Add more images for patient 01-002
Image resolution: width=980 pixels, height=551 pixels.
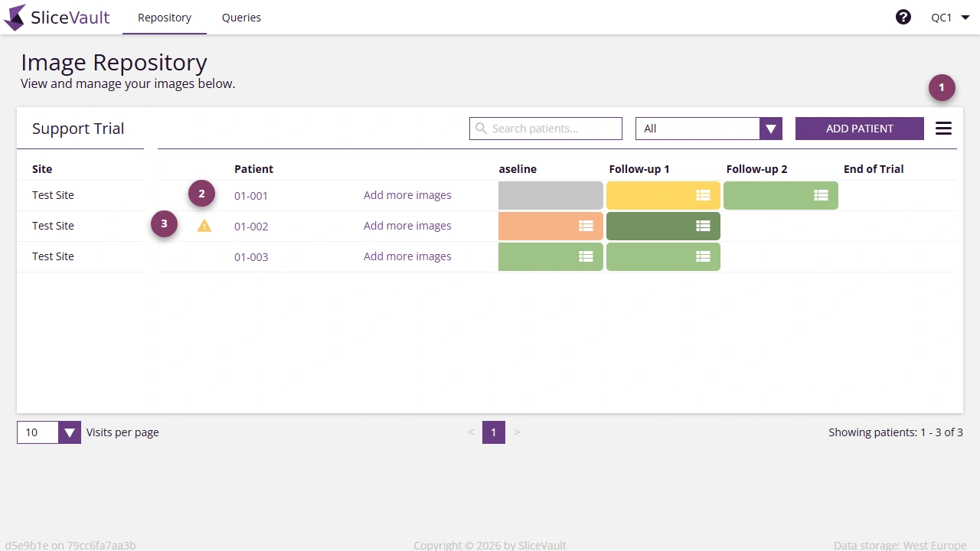pyautogui.click(x=407, y=226)
